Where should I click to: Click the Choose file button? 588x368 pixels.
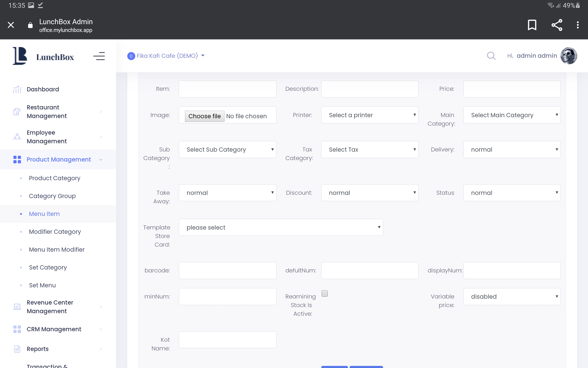[204, 116]
